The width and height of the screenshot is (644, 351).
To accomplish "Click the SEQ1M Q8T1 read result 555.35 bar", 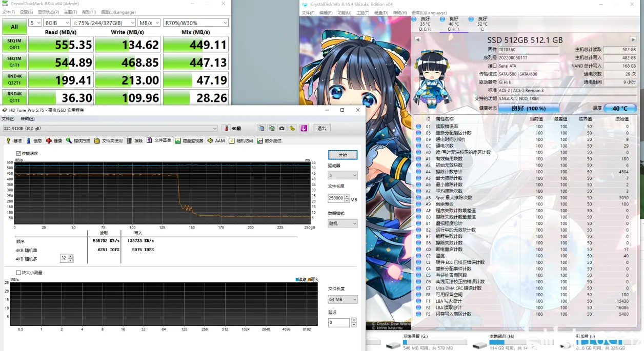I will 61,45.
